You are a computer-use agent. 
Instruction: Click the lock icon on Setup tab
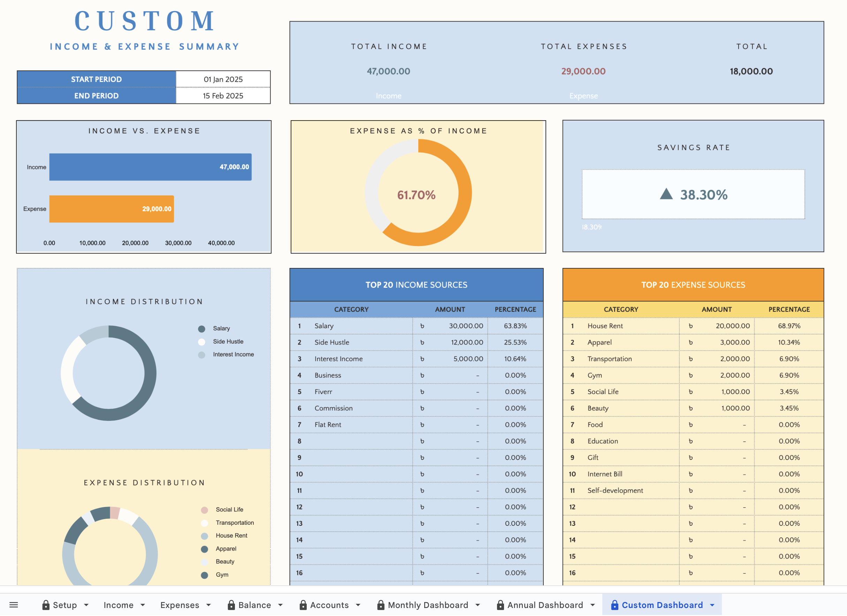point(46,605)
